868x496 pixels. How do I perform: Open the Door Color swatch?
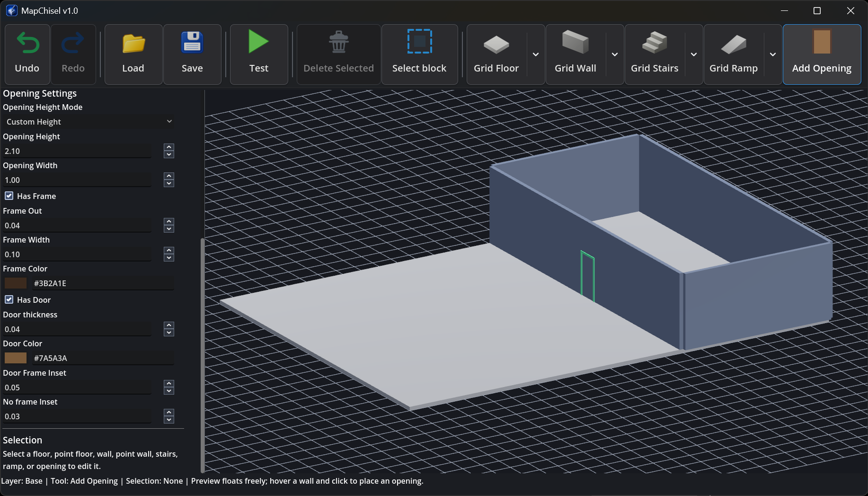click(16, 358)
